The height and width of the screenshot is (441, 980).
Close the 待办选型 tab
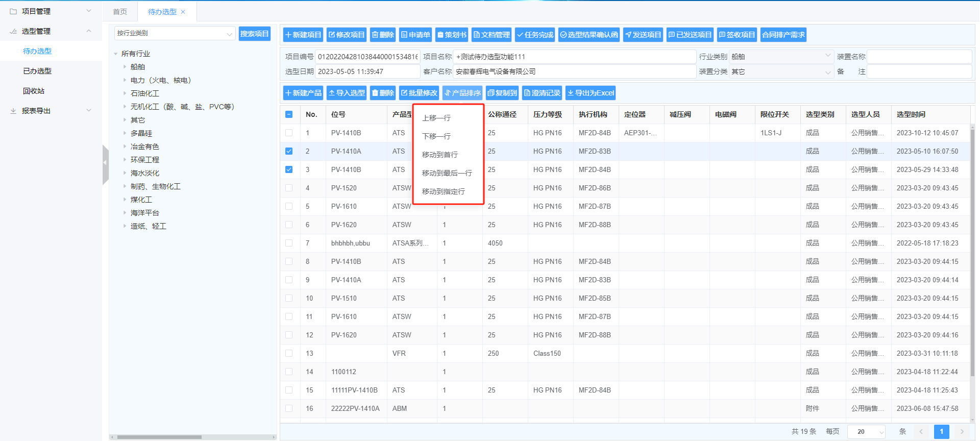pos(183,12)
